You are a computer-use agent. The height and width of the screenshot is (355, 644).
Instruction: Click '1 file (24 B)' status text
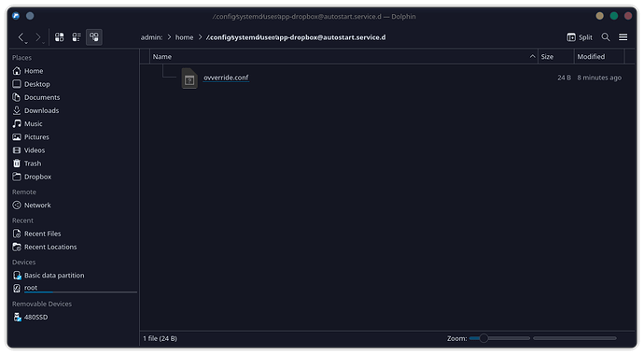160,338
